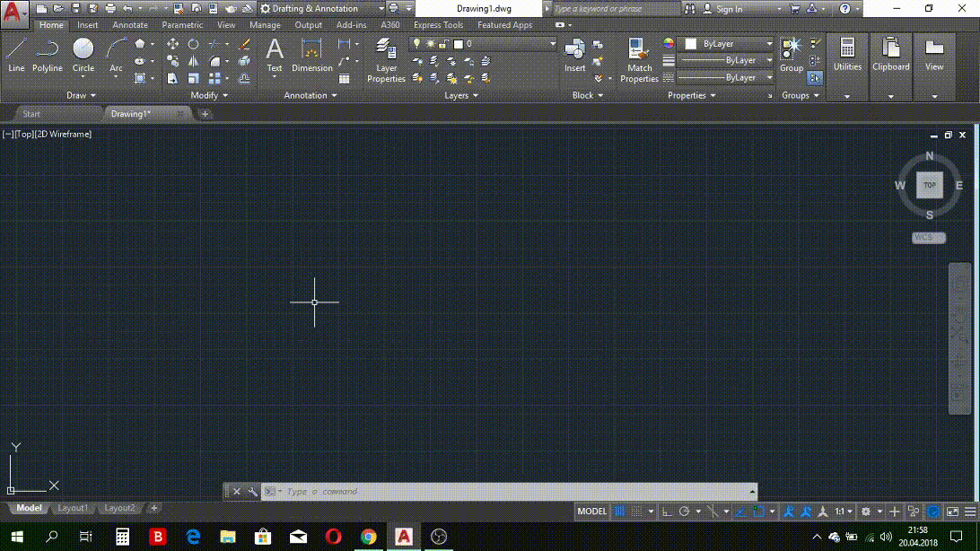
Task: Expand the Draw panel
Action: coord(81,95)
